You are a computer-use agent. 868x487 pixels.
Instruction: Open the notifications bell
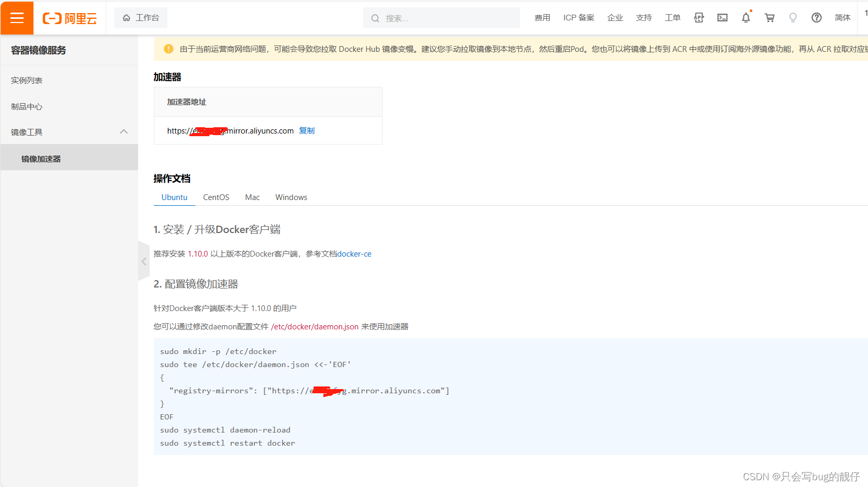point(746,18)
